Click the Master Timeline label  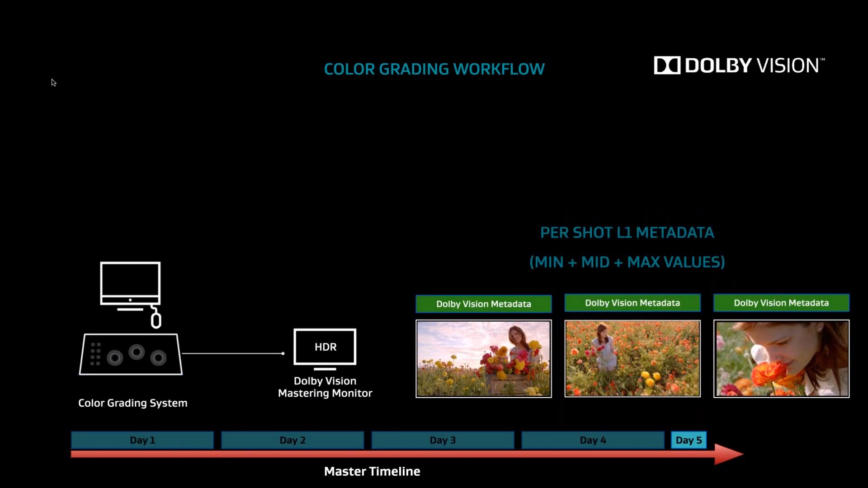pyautogui.click(x=372, y=471)
